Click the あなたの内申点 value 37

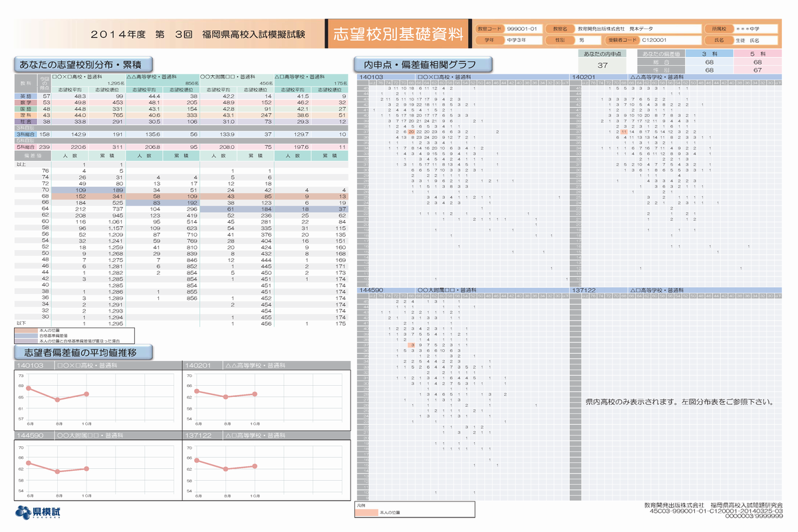(x=602, y=65)
